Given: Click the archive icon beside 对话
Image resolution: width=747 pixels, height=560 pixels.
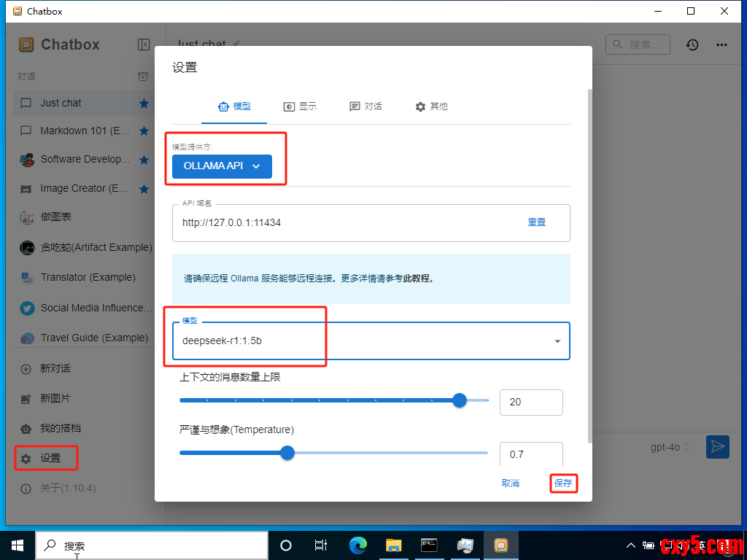Looking at the screenshot, I should coord(143,76).
